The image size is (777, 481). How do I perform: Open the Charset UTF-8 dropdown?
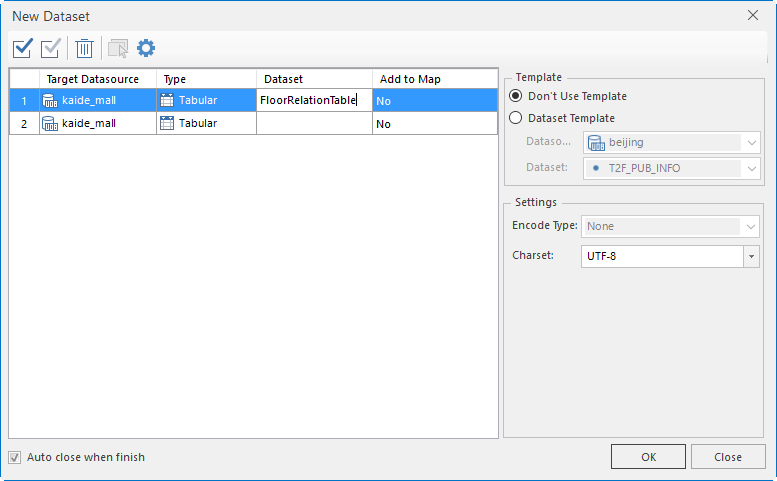click(750, 256)
